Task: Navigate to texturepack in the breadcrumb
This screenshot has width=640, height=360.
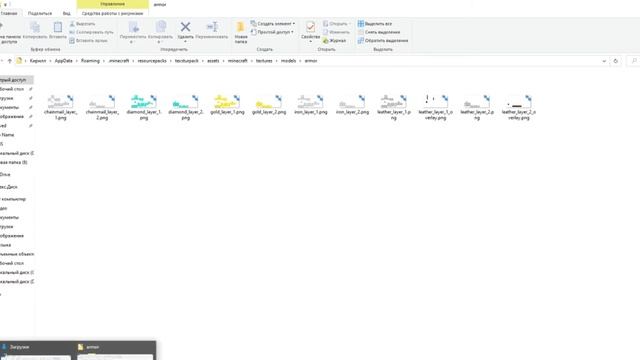Action: pyautogui.click(x=187, y=61)
